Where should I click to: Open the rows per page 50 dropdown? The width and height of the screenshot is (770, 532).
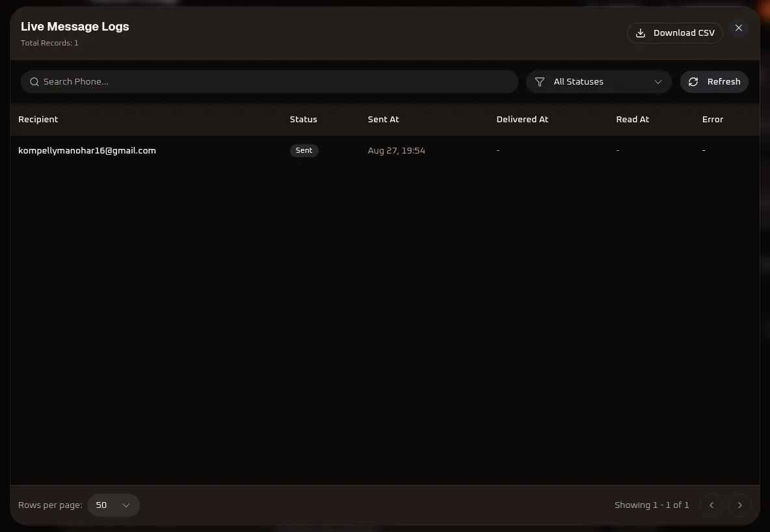tap(113, 505)
